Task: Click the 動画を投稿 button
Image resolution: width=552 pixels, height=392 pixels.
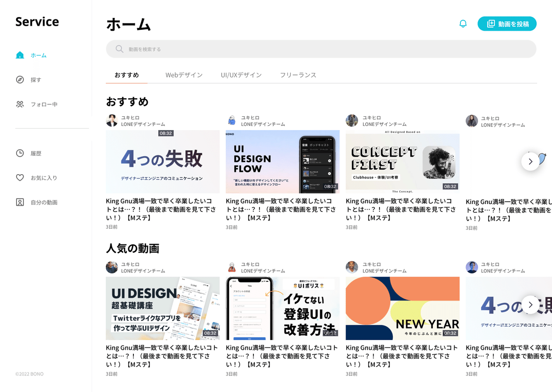Action: tap(507, 24)
